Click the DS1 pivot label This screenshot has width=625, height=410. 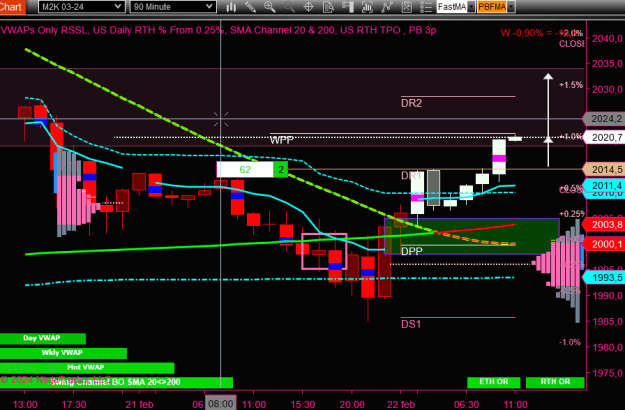pos(411,324)
